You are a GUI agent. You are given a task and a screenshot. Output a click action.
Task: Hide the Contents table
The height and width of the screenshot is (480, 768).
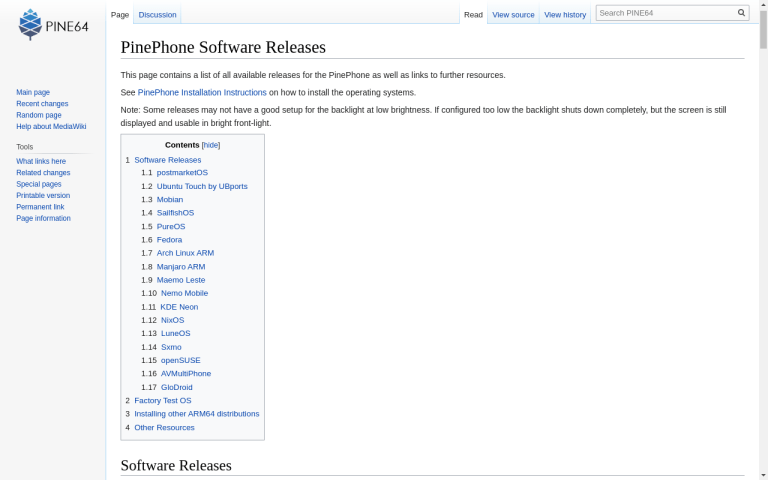click(x=211, y=145)
